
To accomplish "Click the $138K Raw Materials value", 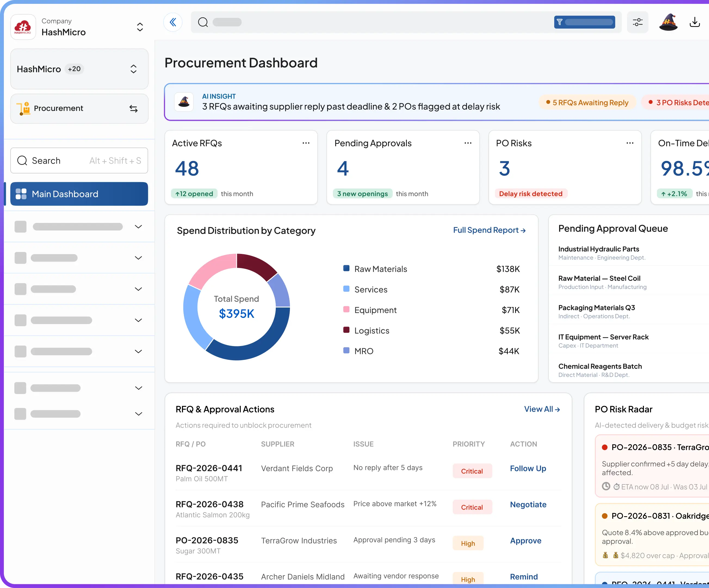I will (x=508, y=269).
